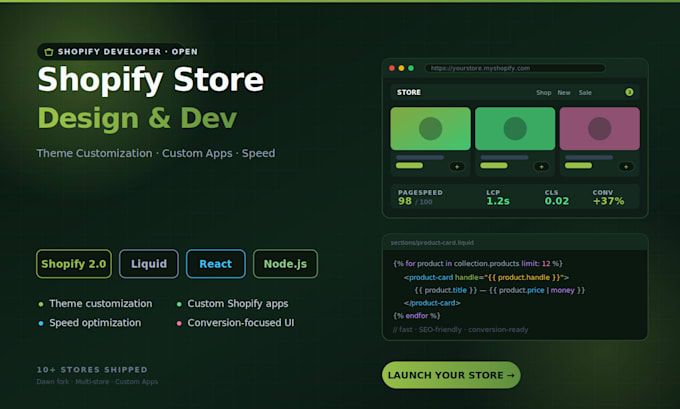Click the yellow window dot in the mockup

[x=401, y=68]
